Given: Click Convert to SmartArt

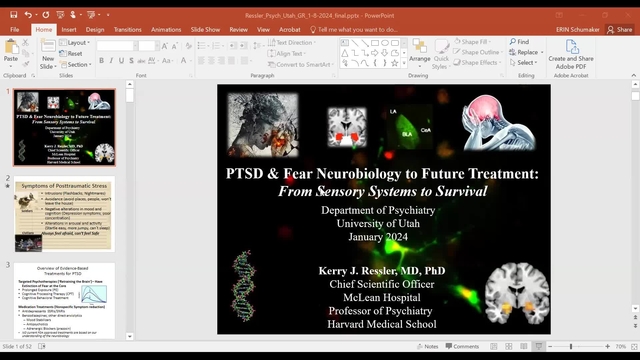Looking at the screenshot, I should [301, 64].
